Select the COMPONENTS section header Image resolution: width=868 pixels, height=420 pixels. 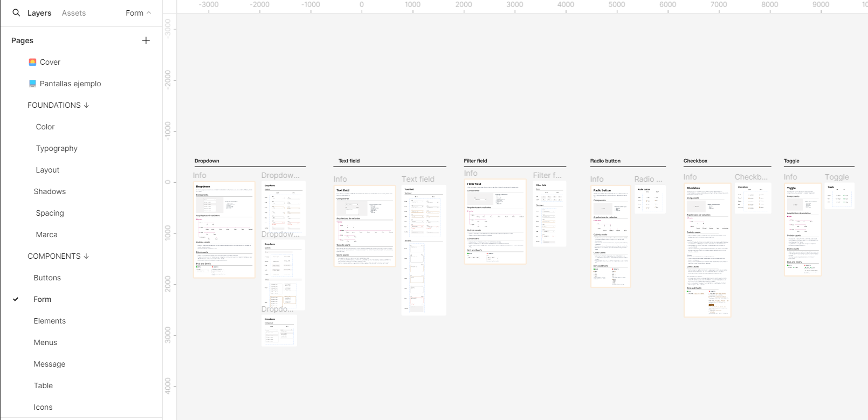58,256
